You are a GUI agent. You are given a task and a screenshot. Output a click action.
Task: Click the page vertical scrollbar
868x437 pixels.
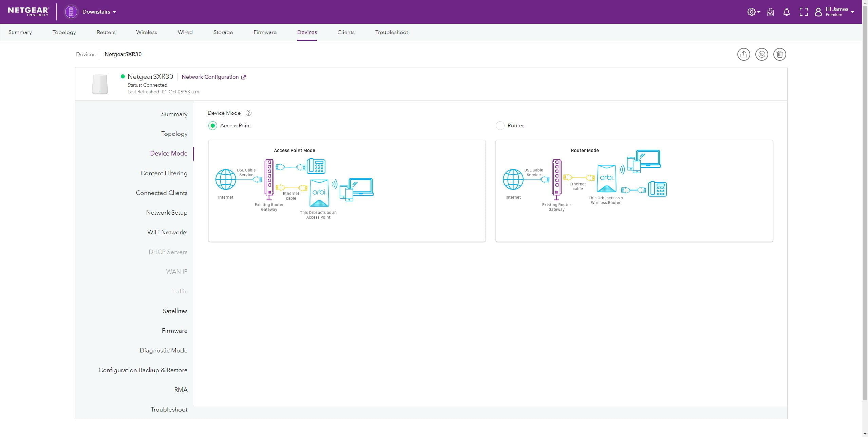pos(865,204)
